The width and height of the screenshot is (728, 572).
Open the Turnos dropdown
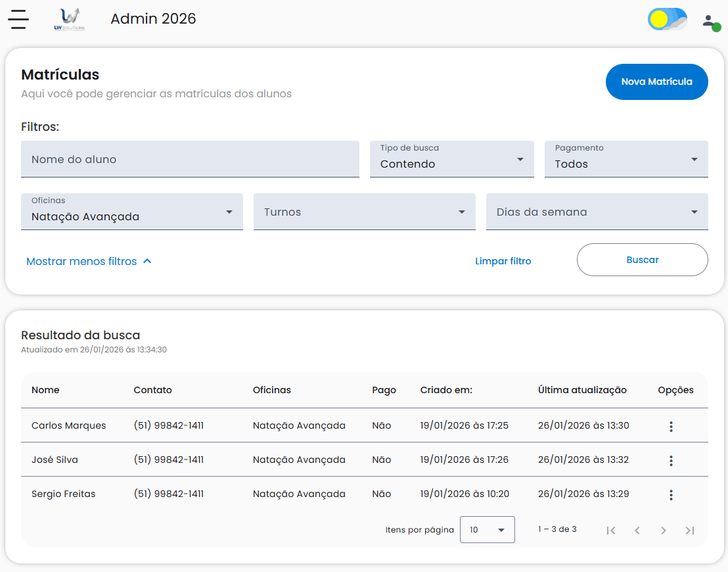(x=364, y=212)
